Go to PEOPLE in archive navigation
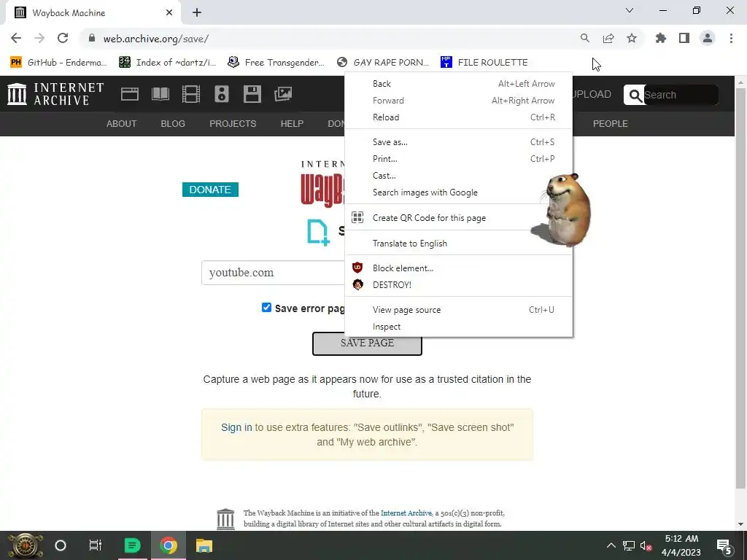The width and height of the screenshot is (747, 560). pos(611,124)
